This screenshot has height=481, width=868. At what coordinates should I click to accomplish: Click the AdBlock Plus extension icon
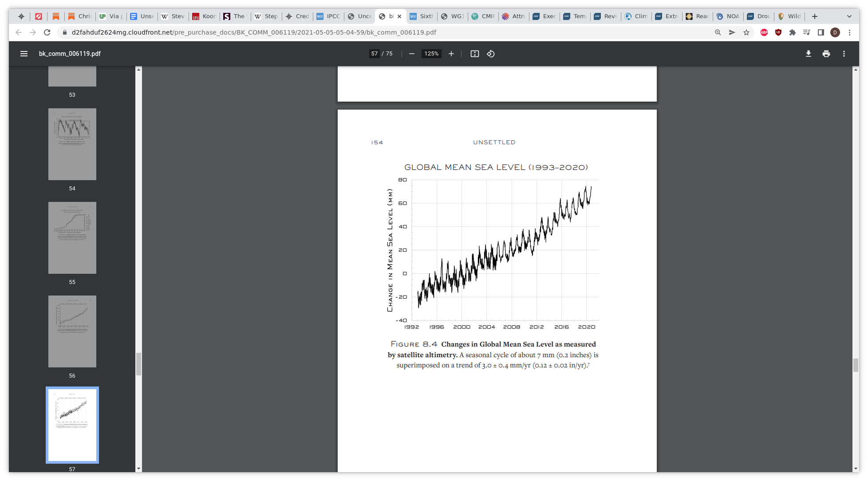pyautogui.click(x=764, y=32)
